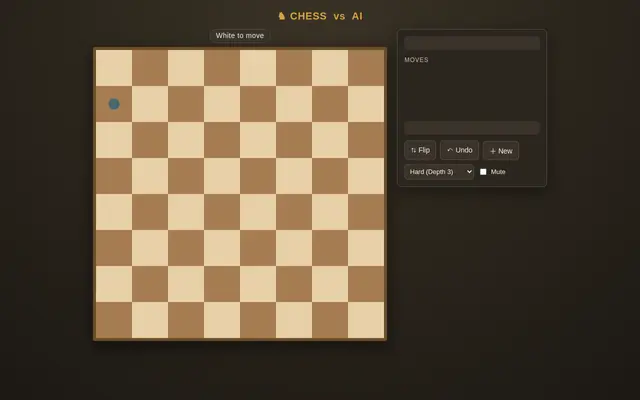Click the MOVES heading
This screenshot has width=640, height=400.
[x=416, y=60]
